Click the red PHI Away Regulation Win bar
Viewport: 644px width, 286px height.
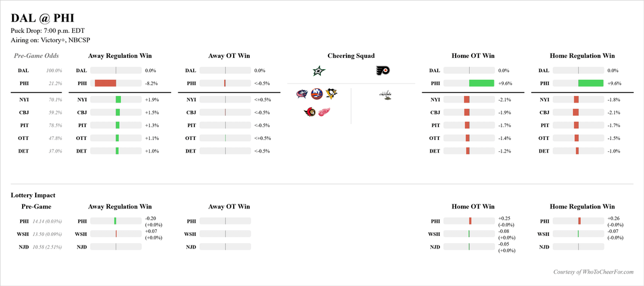[x=106, y=83]
